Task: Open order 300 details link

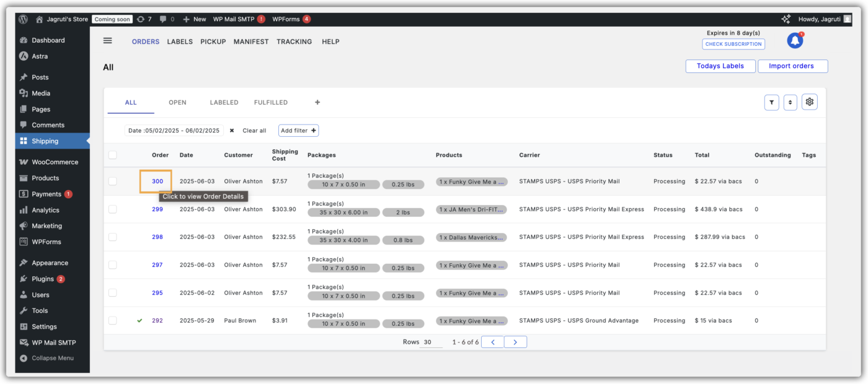Action: click(157, 181)
